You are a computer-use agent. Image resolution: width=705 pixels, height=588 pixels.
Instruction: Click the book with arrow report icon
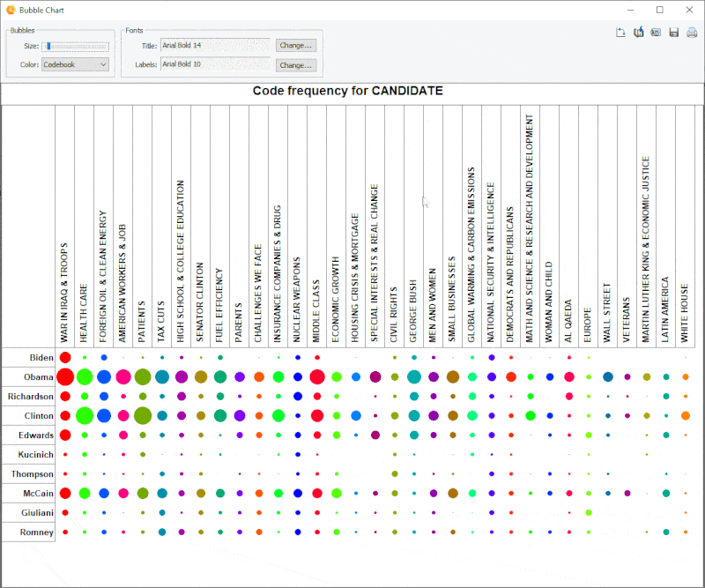click(638, 33)
